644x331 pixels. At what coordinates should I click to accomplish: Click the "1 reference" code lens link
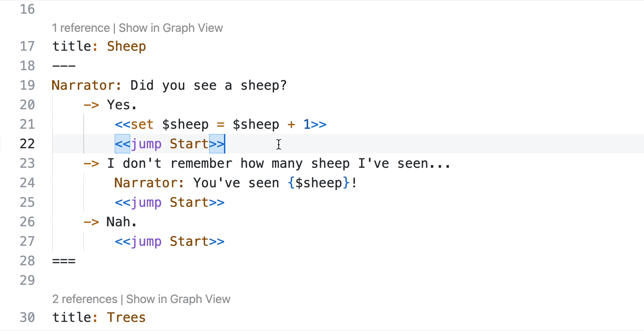81,28
